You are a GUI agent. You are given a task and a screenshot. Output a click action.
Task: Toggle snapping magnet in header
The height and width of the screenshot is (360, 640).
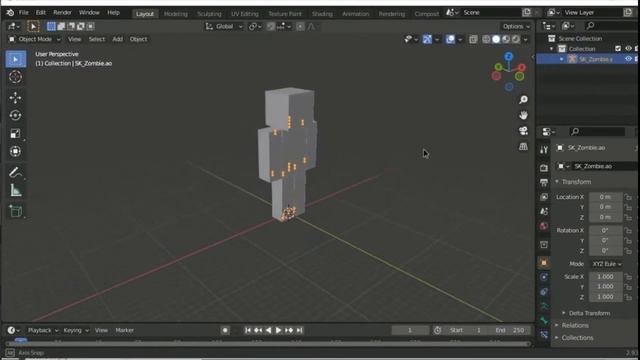271,27
